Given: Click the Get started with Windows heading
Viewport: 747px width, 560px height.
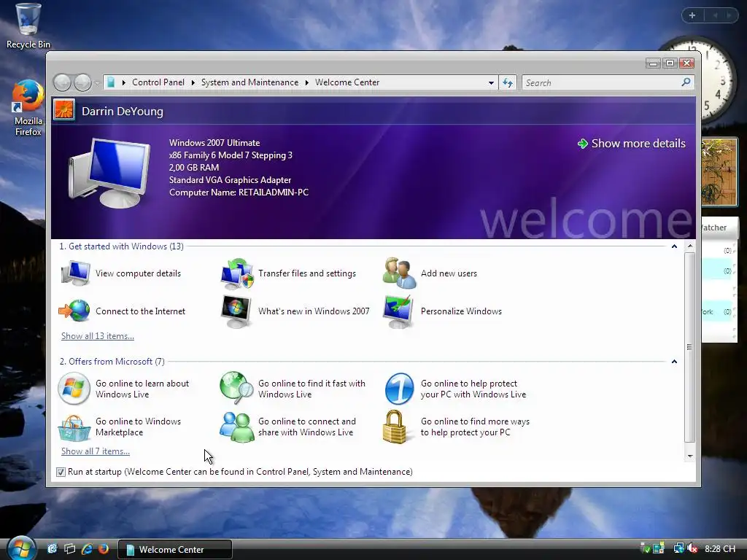Looking at the screenshot, I should coord(122,246).
